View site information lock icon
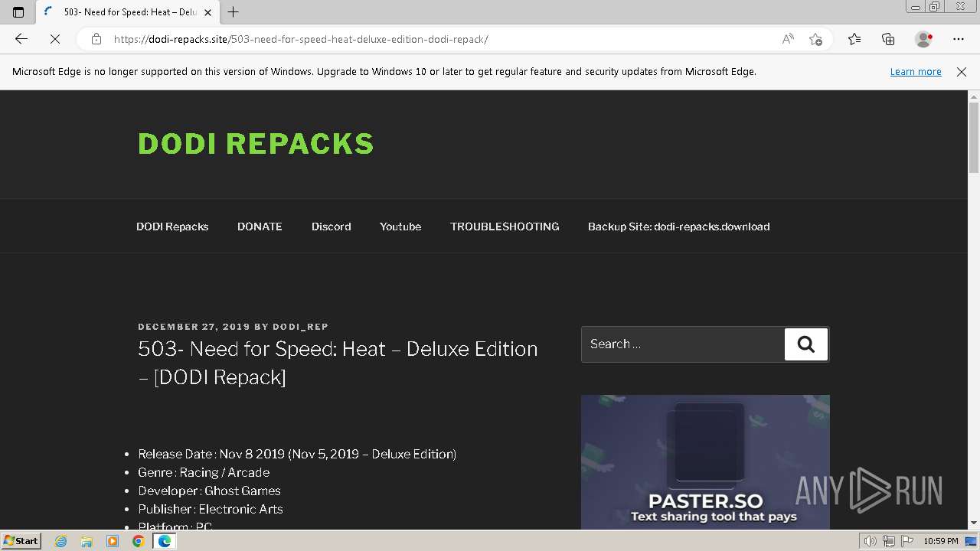The height and width of the screenshot is (551, 980). click(x=96, y=39)
